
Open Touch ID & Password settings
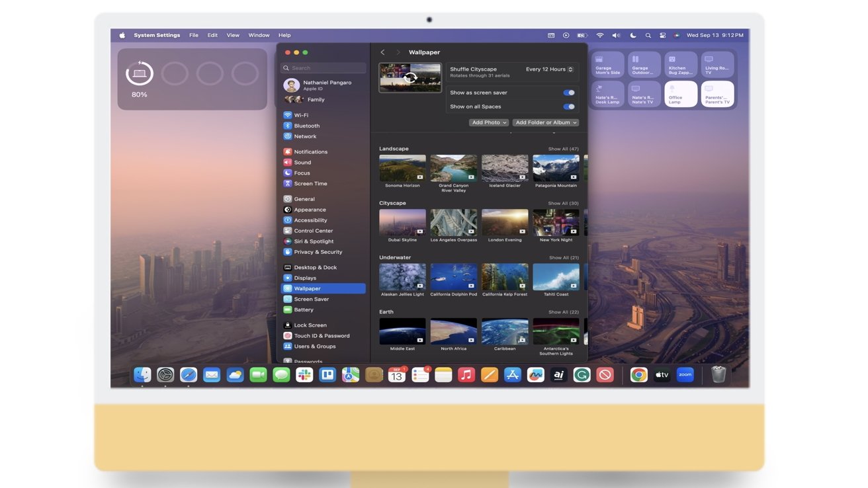tap(322, 336)
